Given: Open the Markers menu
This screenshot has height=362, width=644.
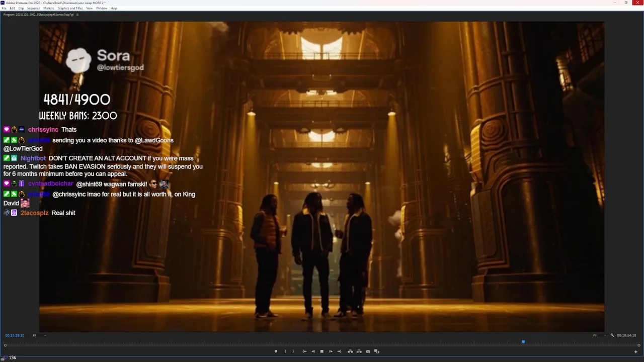Looking at the screenshot, I should pos(49,8).
